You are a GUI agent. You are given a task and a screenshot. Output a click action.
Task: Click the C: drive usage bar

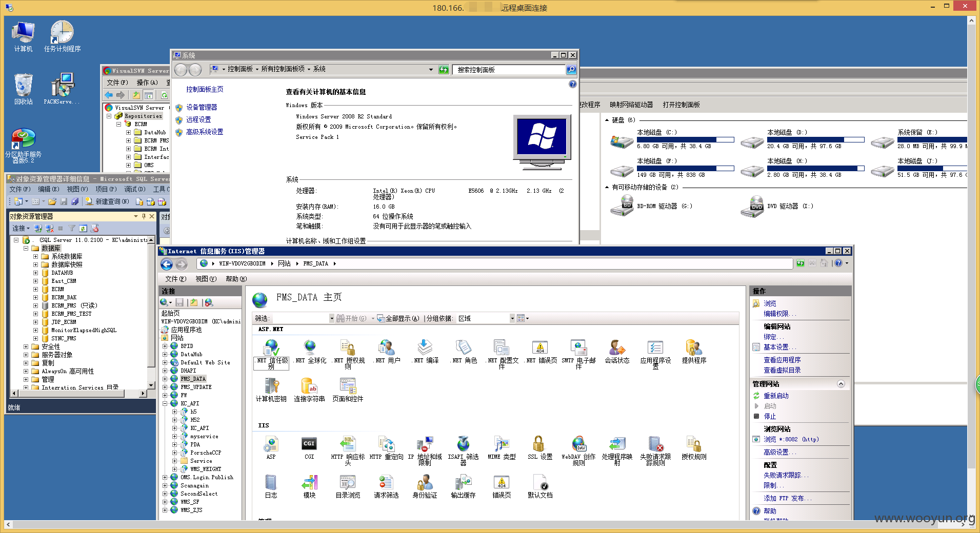(x=685, y=139)
